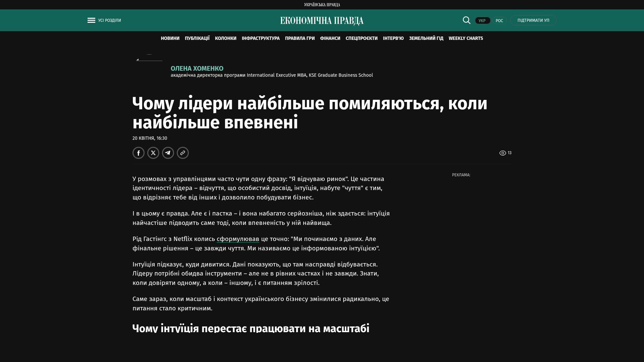The height and width of the screenshot is (362, 644).
Task: Share article on X (Twitter) icon
Action: [x=153, y=153]
